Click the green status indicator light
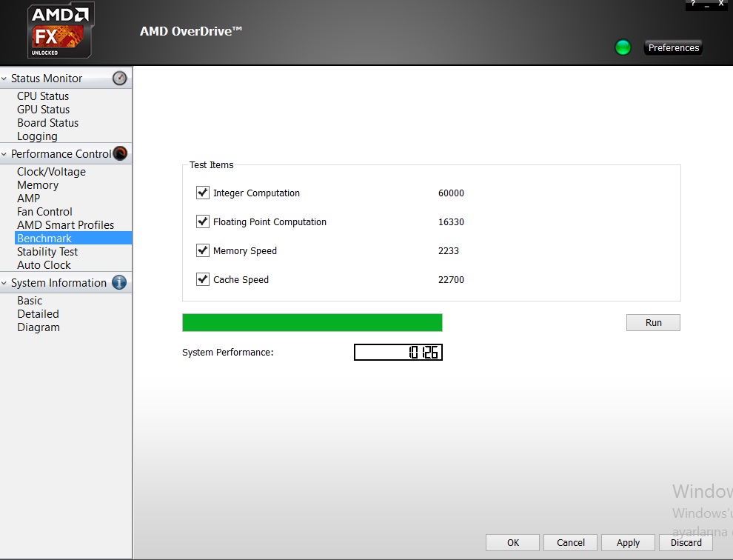 (x=623, y=47)
